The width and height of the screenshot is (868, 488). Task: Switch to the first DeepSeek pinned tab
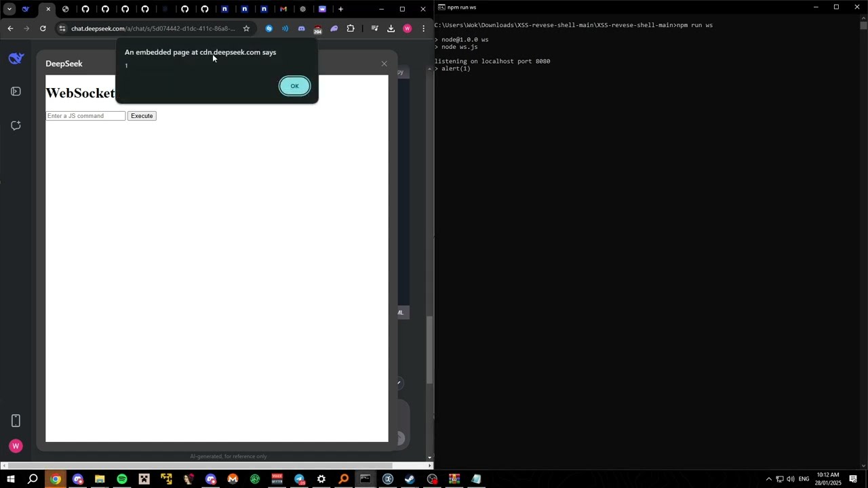26,9
